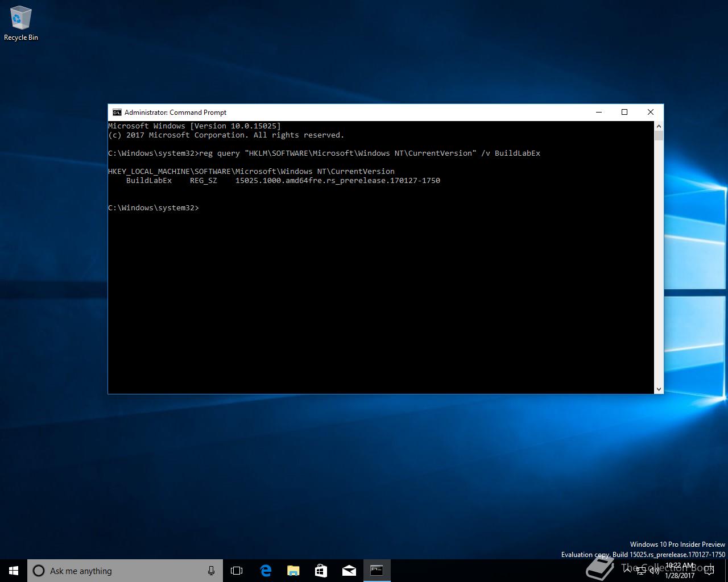Click the scrollbar up arrow in Command Prompt
Screen dimensions: 728x582
tap(659, 126)
